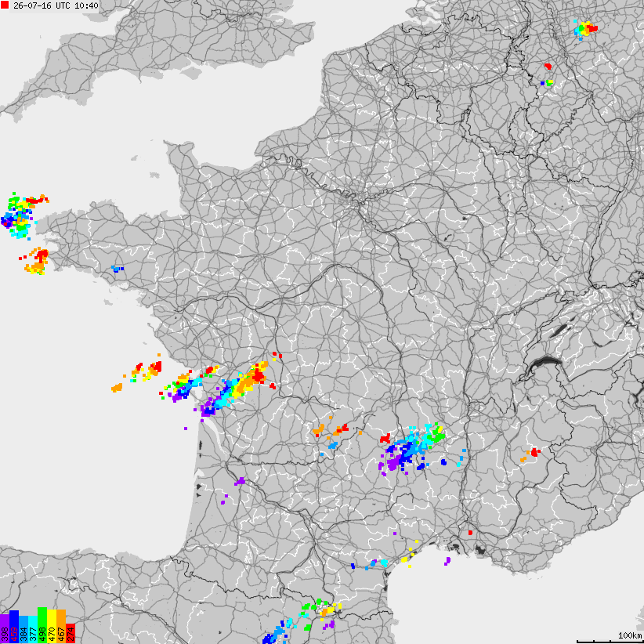
Task: Select the light blue legend bar labeled 384
Action: pyautogui.click(x=24, y=630)
